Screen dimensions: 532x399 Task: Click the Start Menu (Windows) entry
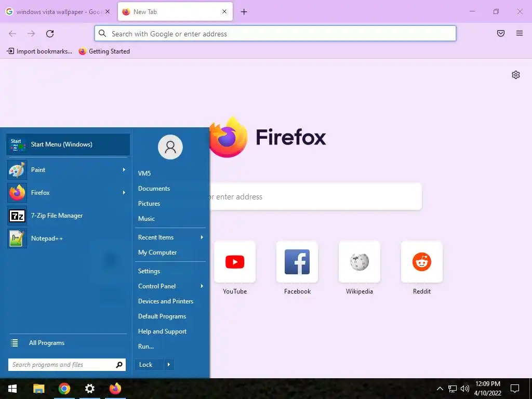tap(68, 144)
